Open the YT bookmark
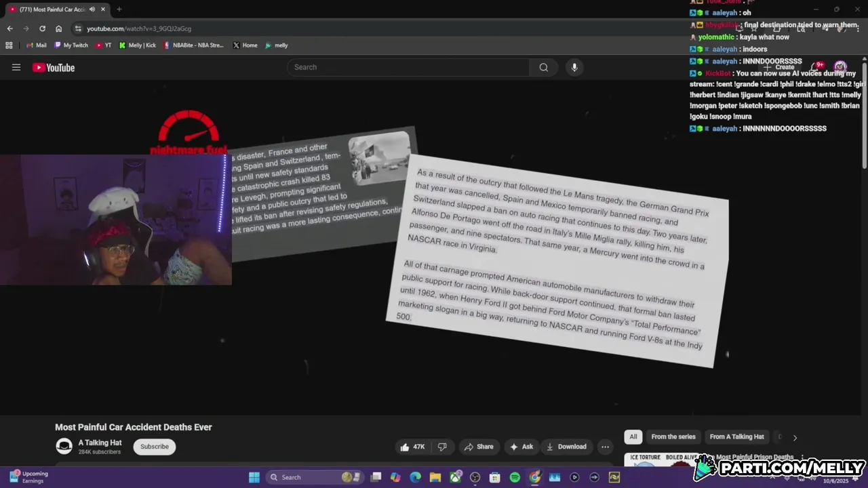Viewport: 868px width, 488px height. click(104, 45)
